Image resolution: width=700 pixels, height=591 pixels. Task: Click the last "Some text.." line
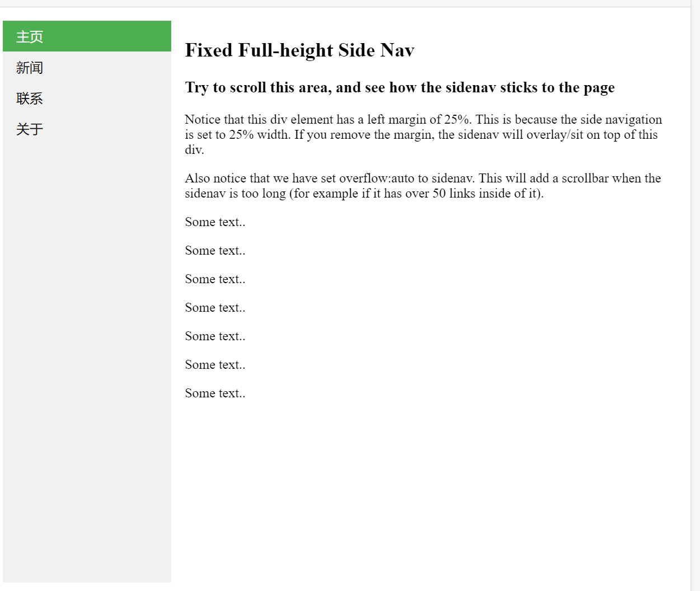pos(215,393)
